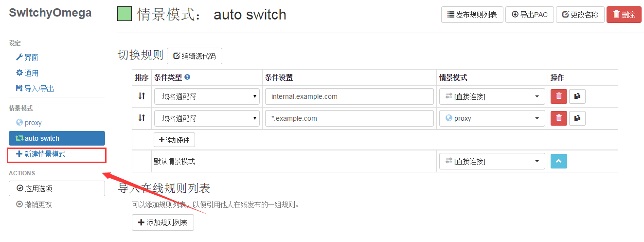
Task: Open the proxy profile dropdown for *.example.com
Action: [x=492, y=118]
